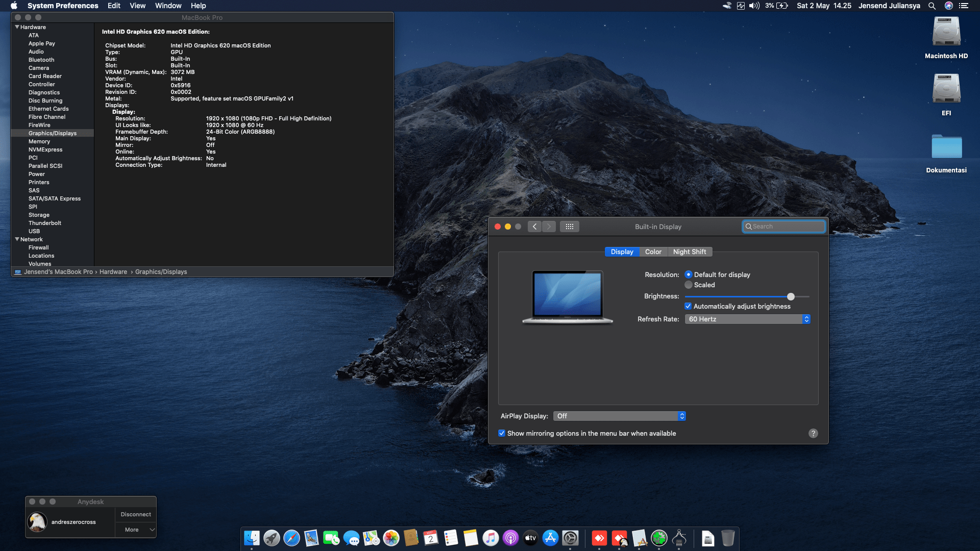The width and height of the screenshot is (980, 551).
Task: Switch to the Color tab
Action: 653,252
